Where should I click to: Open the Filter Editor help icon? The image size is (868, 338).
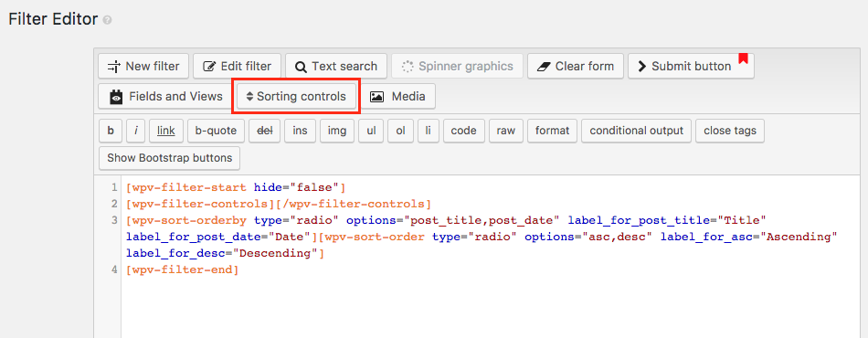(x=108, y=20)
